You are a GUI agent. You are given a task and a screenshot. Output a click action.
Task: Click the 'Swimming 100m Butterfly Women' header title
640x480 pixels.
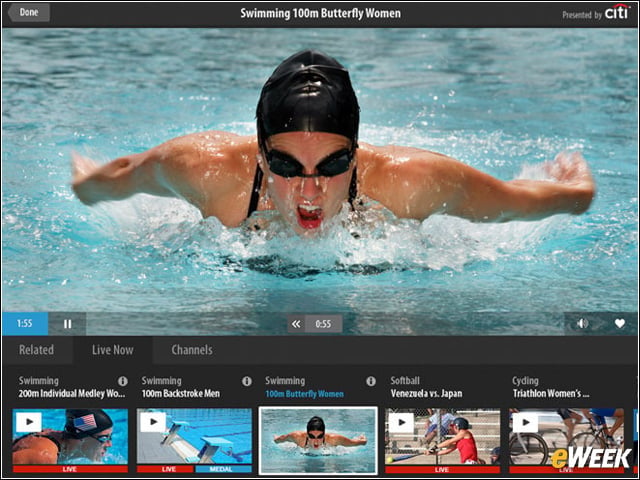click(320, 13)
